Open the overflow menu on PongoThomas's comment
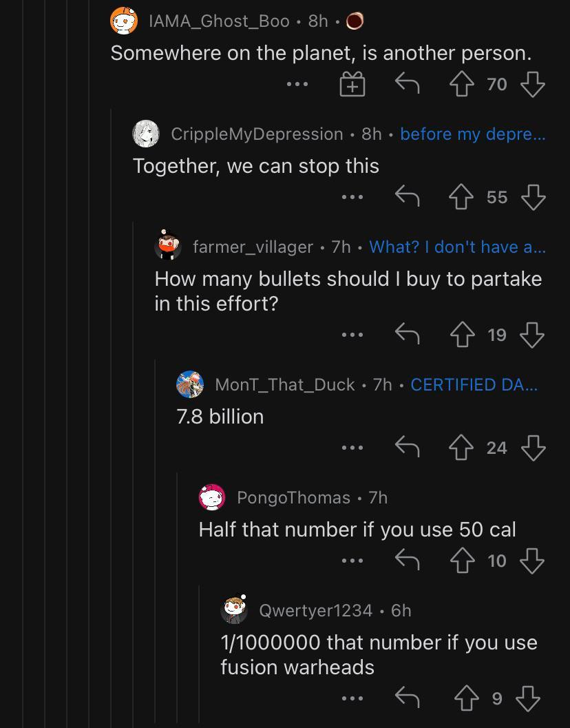 (353, 560)
